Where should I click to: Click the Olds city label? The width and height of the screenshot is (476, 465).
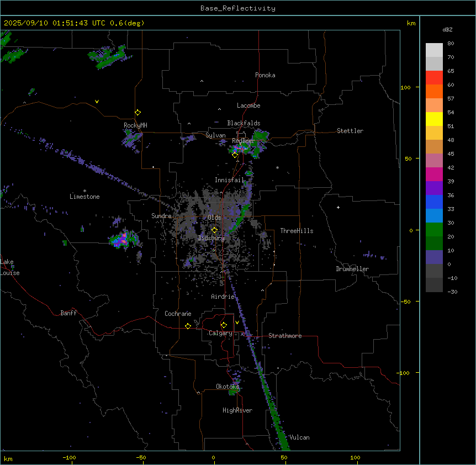click(x=214, y=218)
